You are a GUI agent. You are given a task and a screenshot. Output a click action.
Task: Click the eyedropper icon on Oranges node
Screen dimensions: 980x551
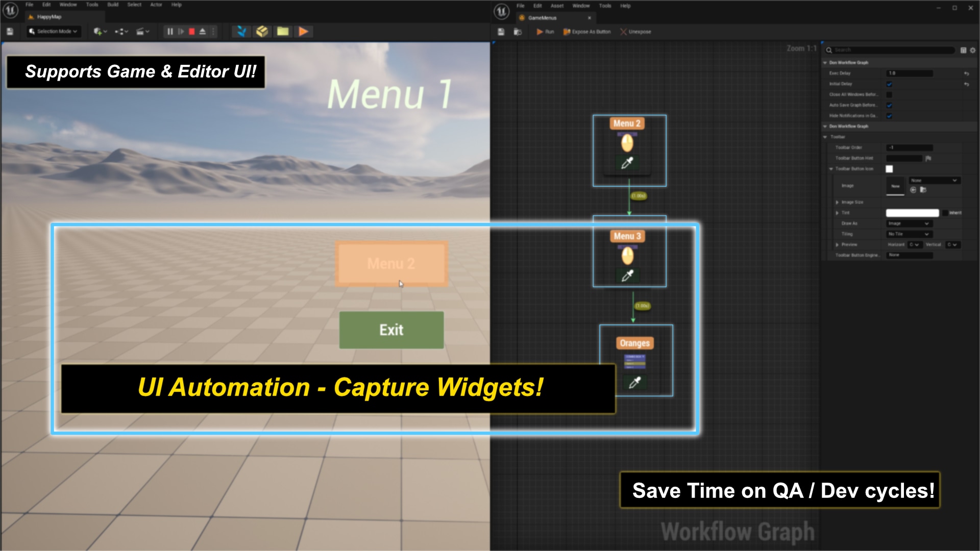pos(634,383)
